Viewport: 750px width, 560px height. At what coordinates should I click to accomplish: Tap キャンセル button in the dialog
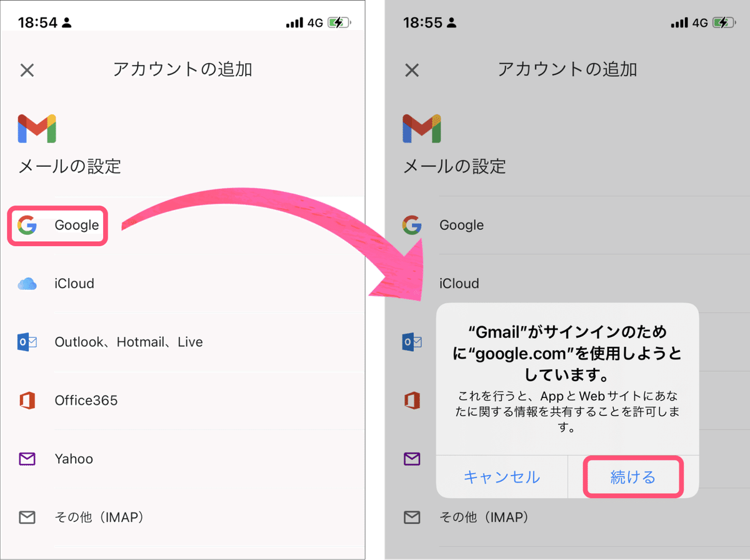click(x=502, y=477)
